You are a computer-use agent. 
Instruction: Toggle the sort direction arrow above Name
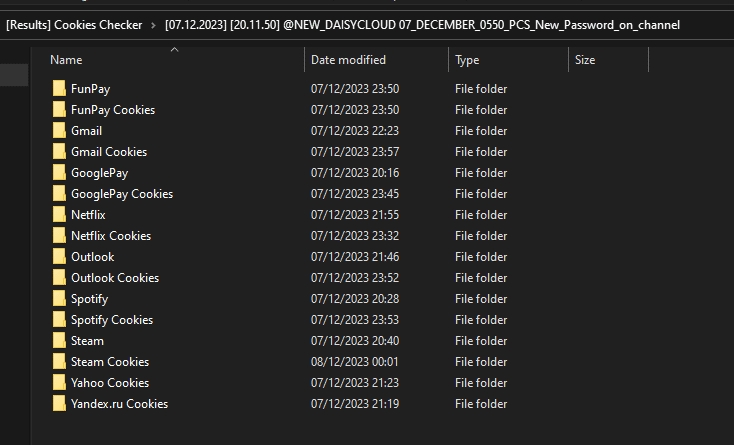[175, 50]
